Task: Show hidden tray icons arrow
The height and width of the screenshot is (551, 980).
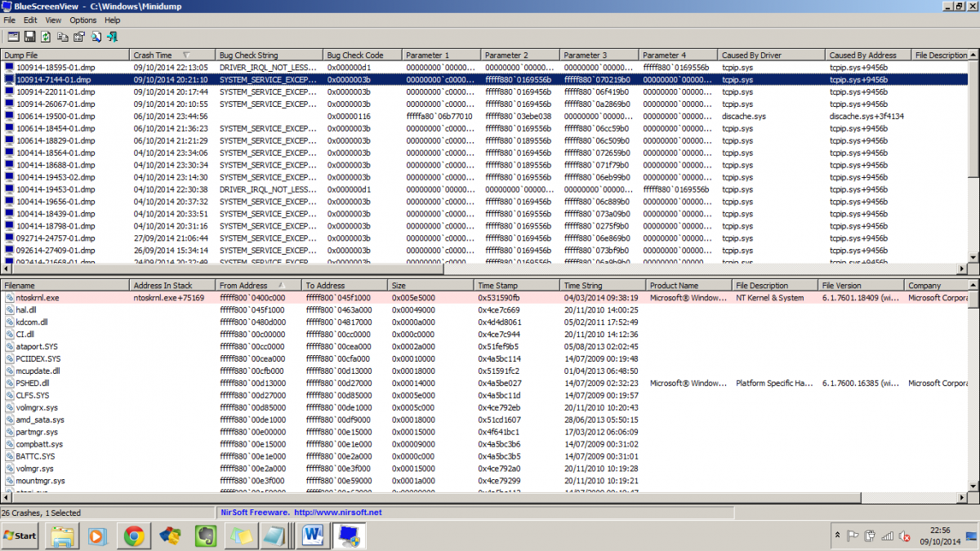Action: click(837, 536)
